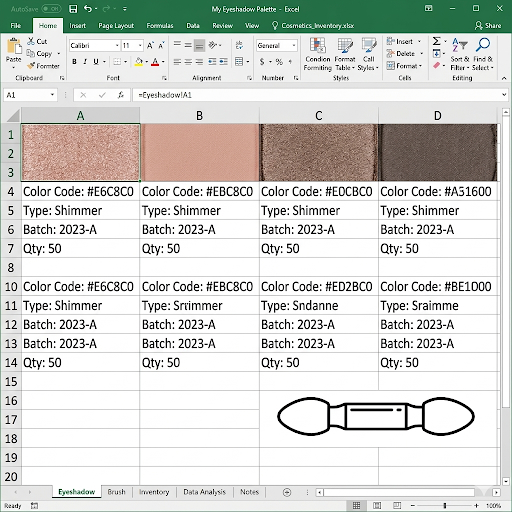Image resolution: width=512 pixels, height=512 pixels.
Task: Open the Formulas ribbon tab
Action: point(160,26)
